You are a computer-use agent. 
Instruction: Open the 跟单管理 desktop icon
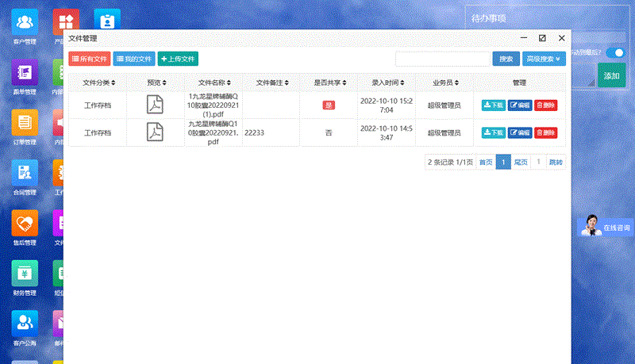coord(25,74)
